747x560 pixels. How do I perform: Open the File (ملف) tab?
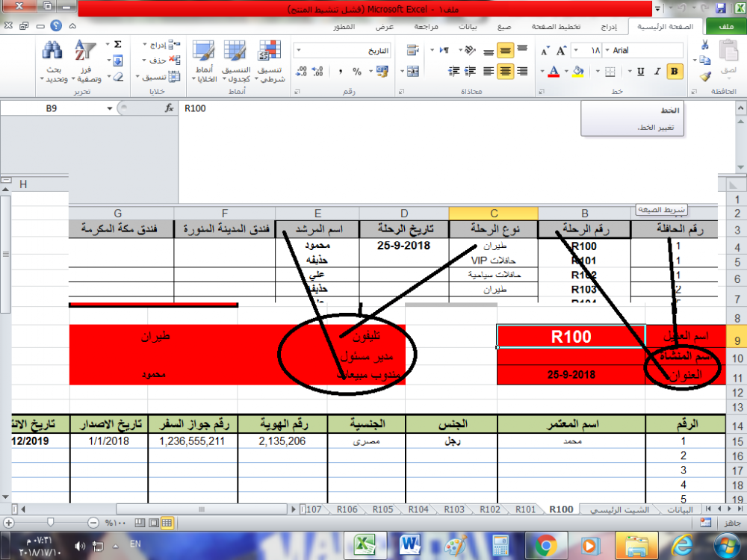[725, 27]
